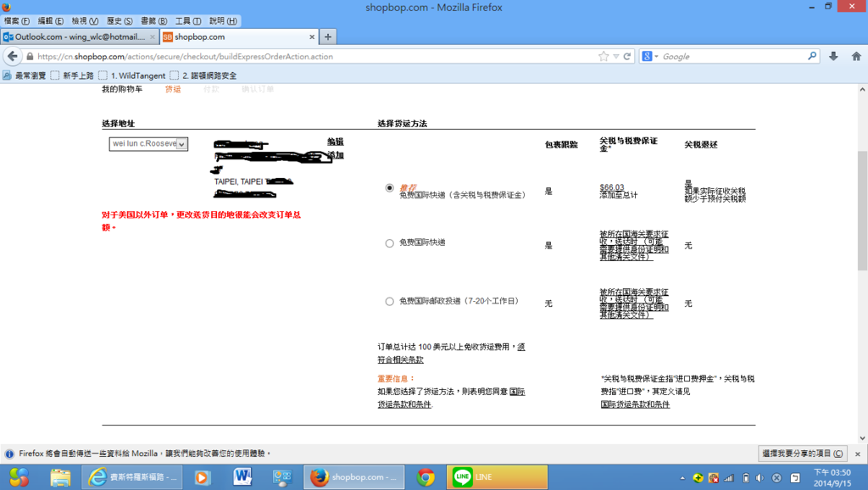The width and height of the screenshot is (868, 490).
Task: Open the 1. WildTangent bookmark
Action: 131,75
